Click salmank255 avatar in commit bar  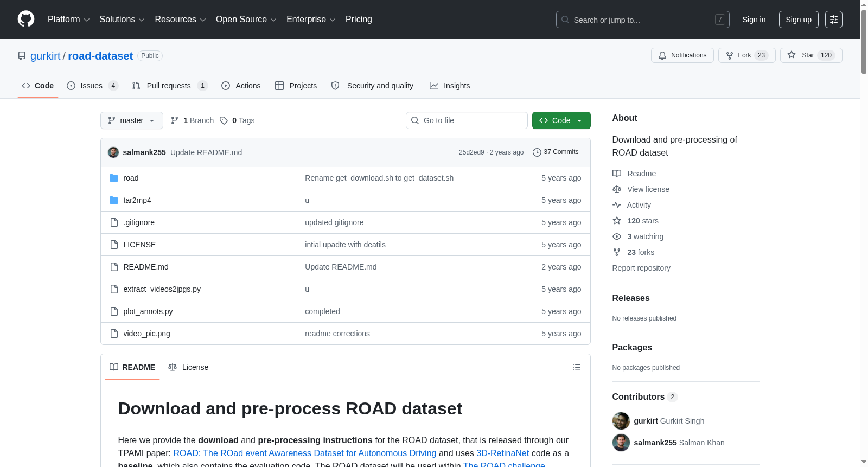113,152
